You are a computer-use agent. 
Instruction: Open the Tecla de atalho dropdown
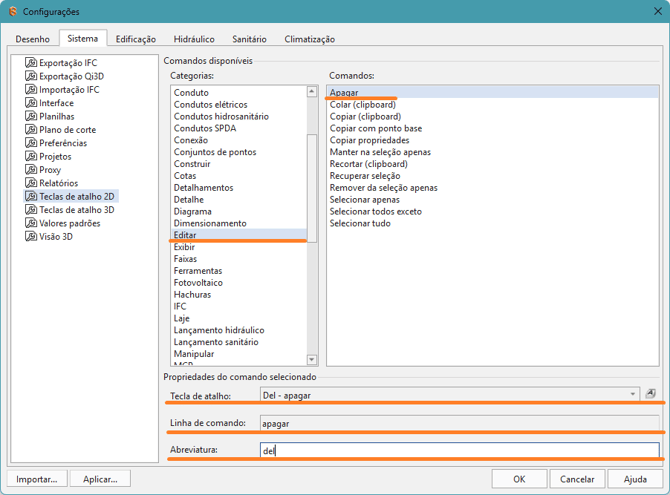click(633, 394)
